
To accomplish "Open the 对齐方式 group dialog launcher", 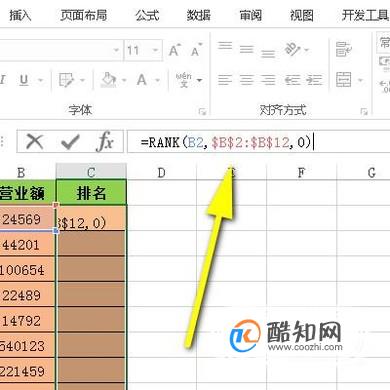I will [364, 111].
